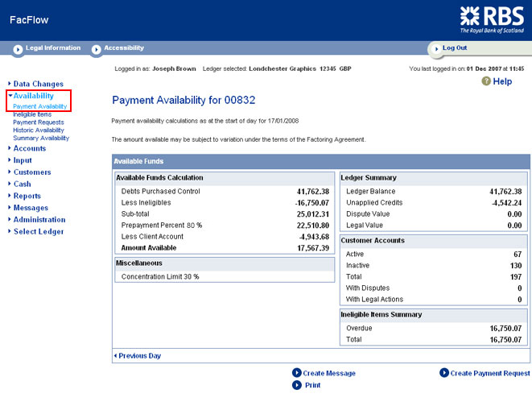Click the Log Out arrow icon
This screenshot has height=406, width=532.
tap(434, 48)
